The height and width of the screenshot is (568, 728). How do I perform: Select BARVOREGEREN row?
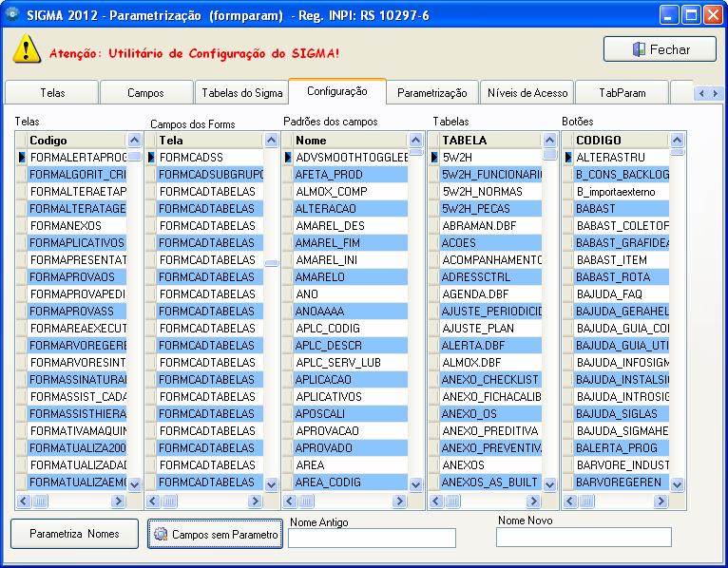coord(622,483)
